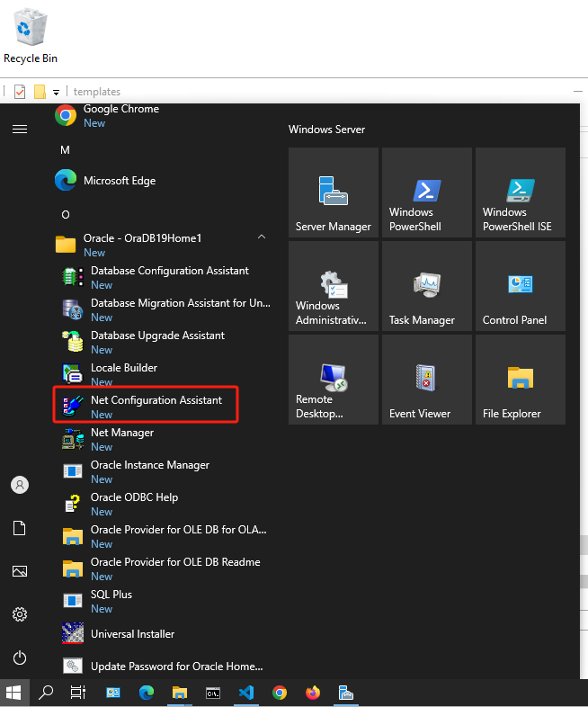Launch Database Configuration Assistant
The height and width of the screenshot is (707, 588).
pos(165,276)
